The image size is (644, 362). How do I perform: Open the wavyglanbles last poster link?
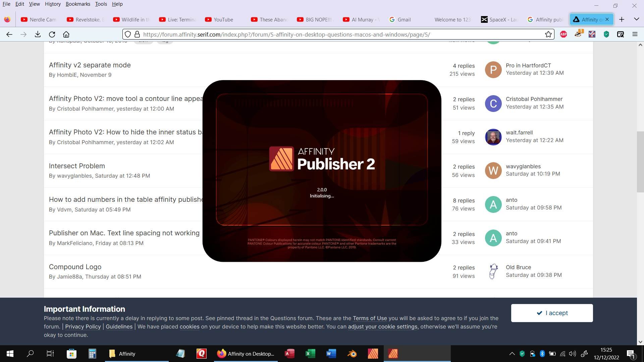tap(523, 167)
